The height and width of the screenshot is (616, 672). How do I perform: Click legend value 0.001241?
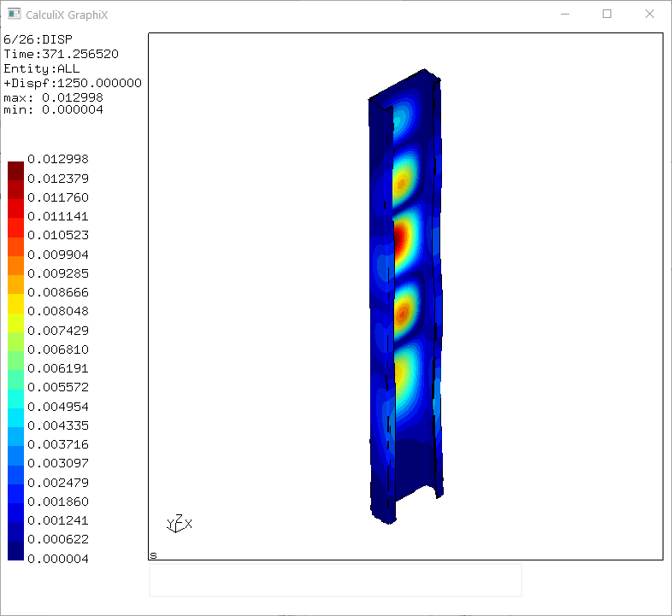point(58,520)
